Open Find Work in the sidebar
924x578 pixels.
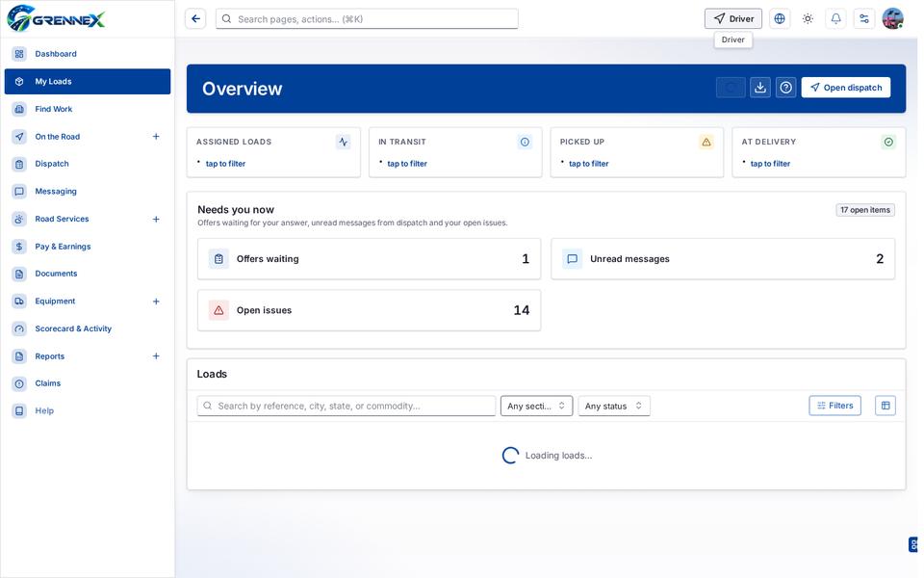(88, 109)
